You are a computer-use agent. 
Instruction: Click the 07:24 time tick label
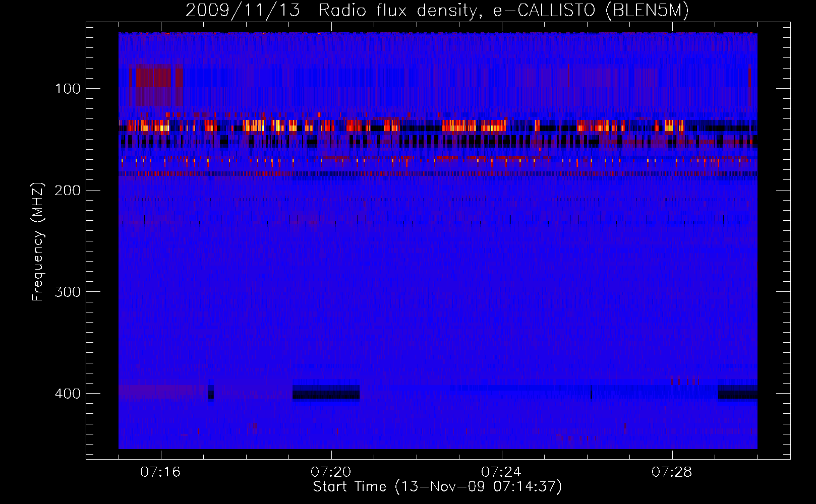tap(501, 472)
